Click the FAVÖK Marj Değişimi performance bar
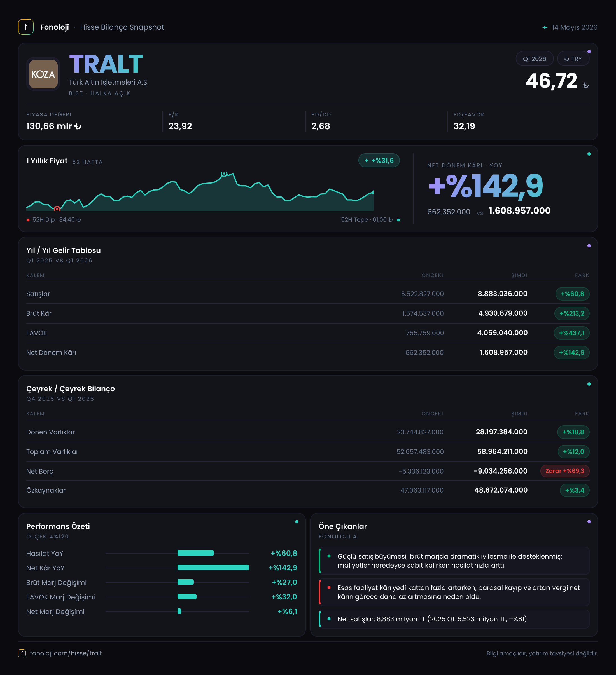The height and width of the screenshot is (675, 616). pos(187,597)
